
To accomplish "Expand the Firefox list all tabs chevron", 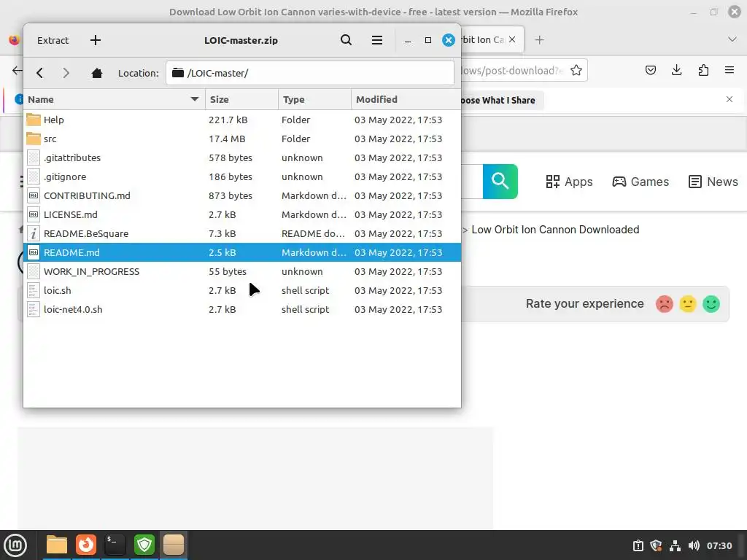I will 732,39.
